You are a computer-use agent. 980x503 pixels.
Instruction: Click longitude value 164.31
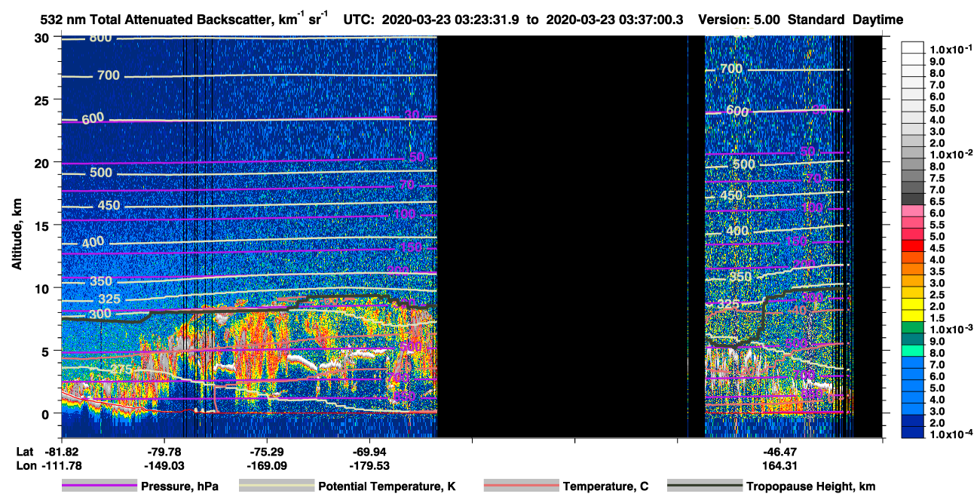[x=779, y=466]
